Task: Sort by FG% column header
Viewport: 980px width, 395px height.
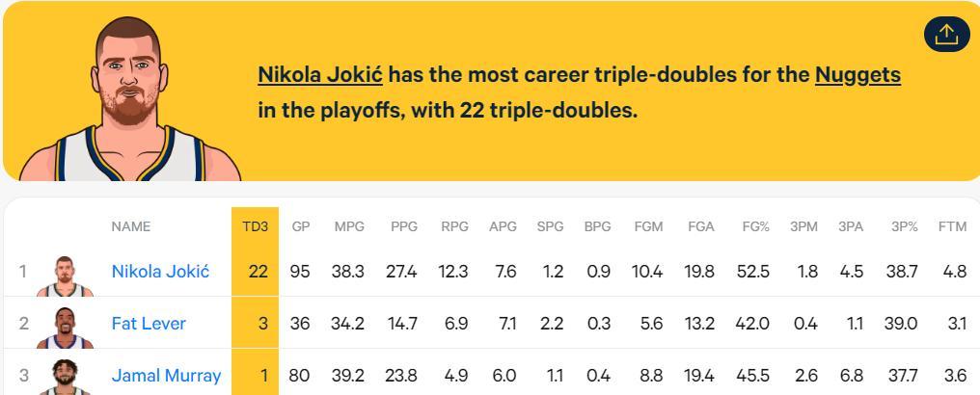Action: (755, 226)
